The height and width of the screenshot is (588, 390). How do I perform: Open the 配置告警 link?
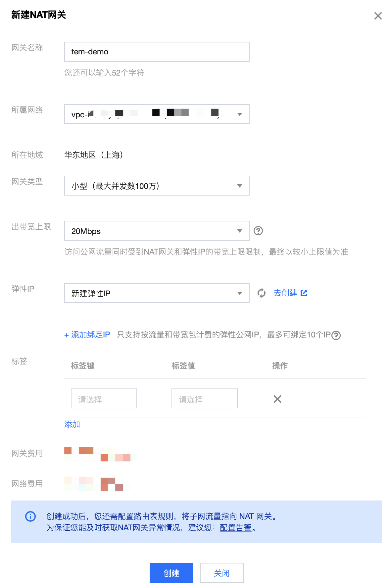click(x=236, y=527)
